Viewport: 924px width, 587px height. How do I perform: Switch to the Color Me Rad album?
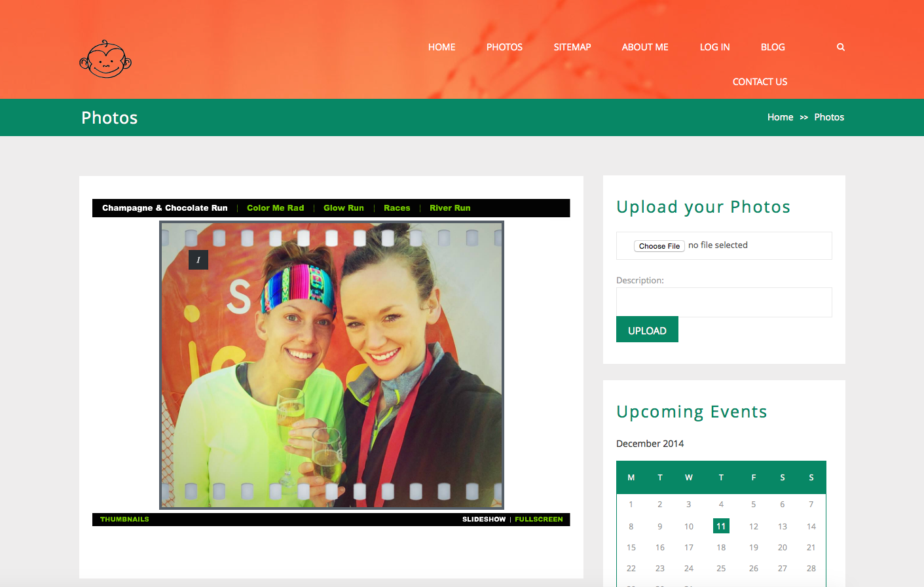(276, 208)
